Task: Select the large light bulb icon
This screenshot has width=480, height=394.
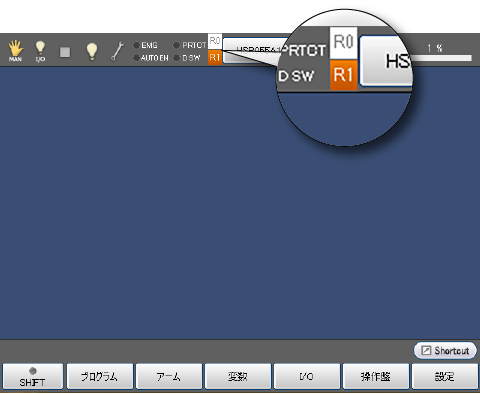Action: [x=92, y=51]
